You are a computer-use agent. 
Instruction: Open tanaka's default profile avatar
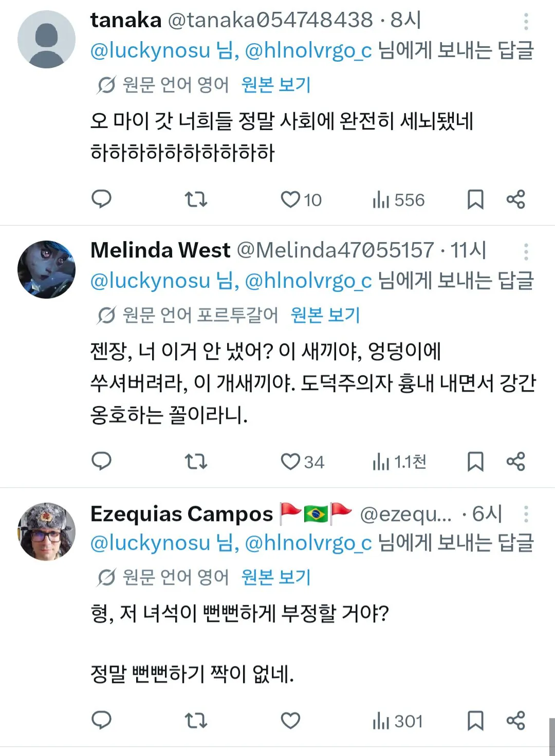46,39
